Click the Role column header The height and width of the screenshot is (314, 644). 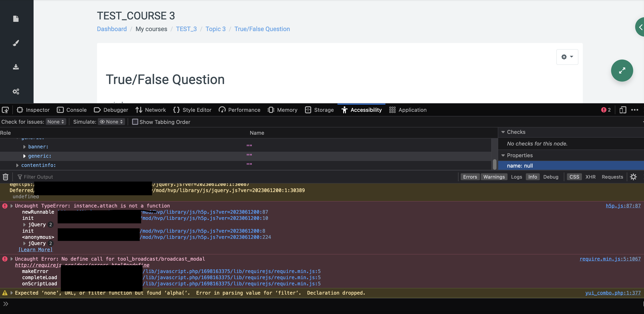coord(6,133)
